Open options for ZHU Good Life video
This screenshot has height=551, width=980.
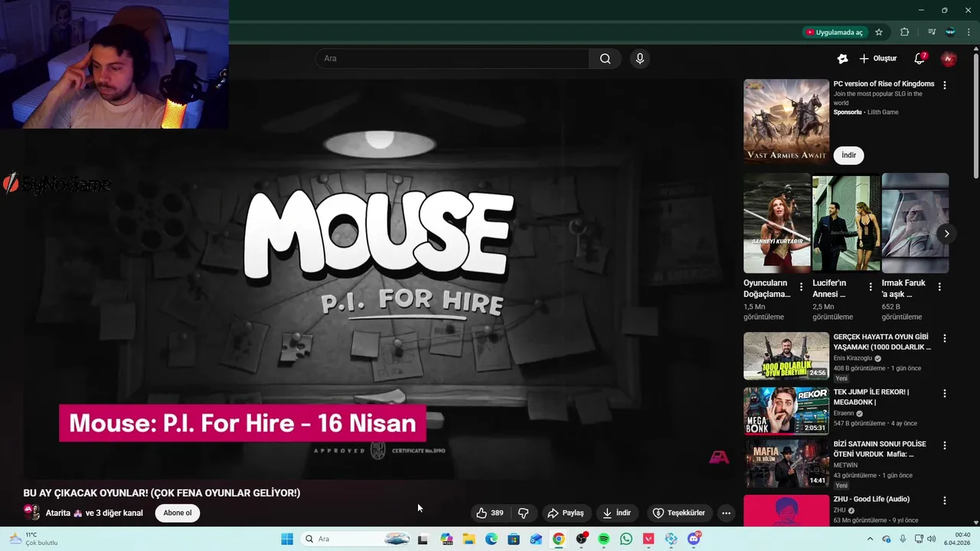[944, 500]
